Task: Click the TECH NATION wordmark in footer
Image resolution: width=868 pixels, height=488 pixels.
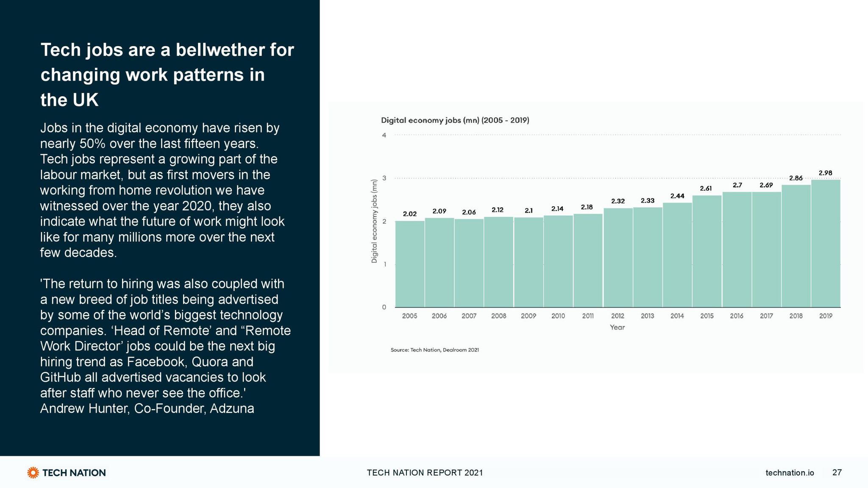Action: pos(74,473)
